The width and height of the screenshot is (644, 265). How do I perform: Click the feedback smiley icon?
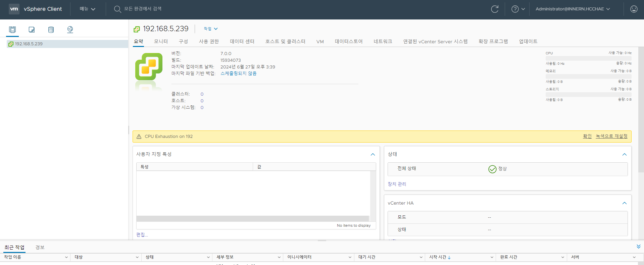click(634, 9)
